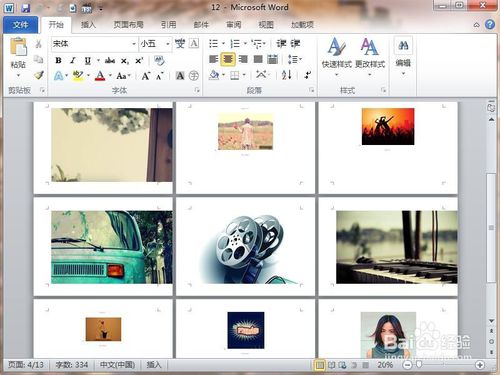Open the Borders dropdown arrow
This screenshot has width=500, height=375.
244,75
